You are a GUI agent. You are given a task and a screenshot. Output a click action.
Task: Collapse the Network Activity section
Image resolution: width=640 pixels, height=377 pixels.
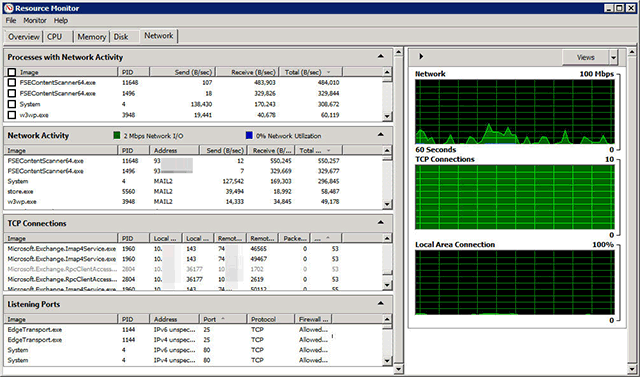(x=380, y=135)
